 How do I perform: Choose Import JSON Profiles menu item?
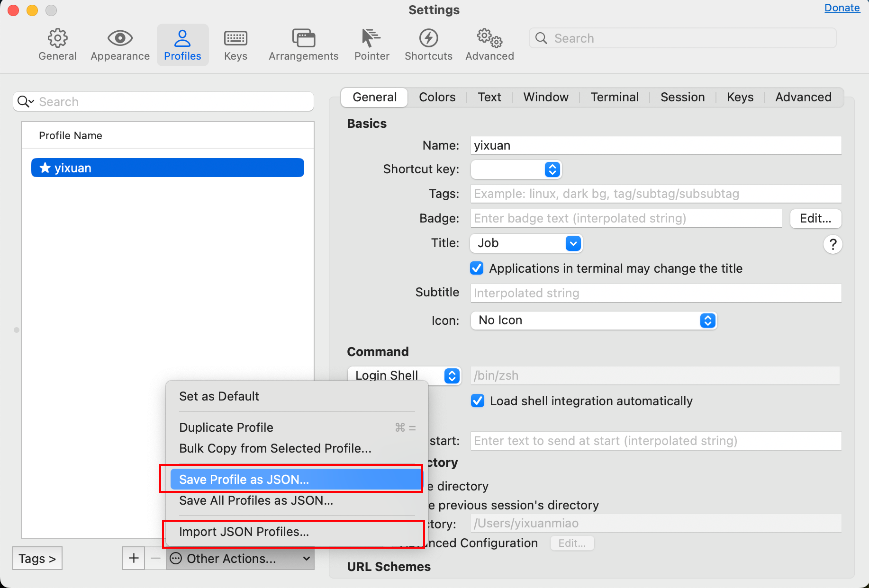tap(244, 532)
